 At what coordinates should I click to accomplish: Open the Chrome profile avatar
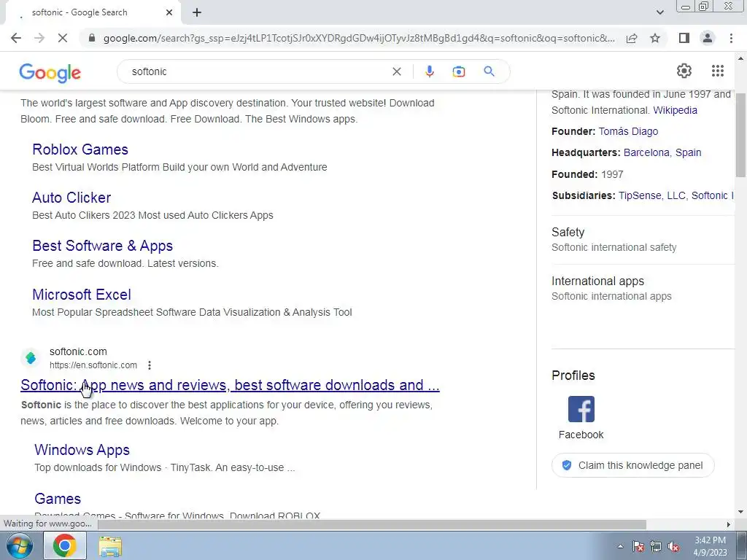[708, 38]
